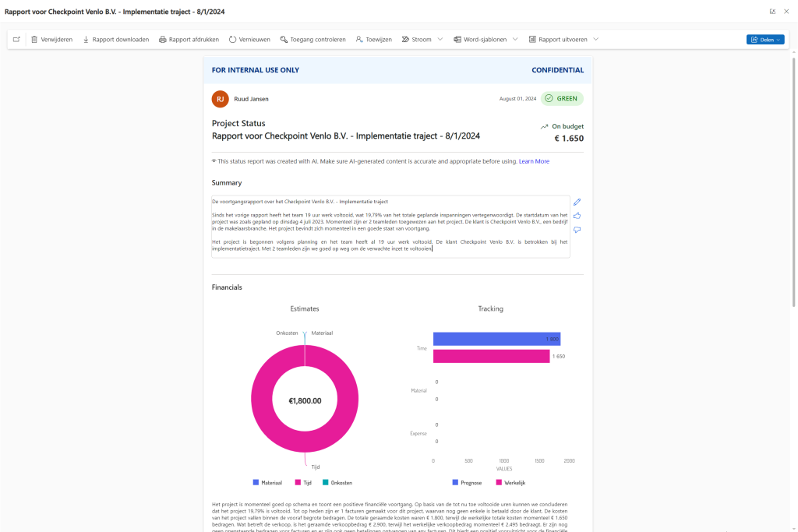The image size is (798, 532).
Task: Click the August 01, 2024 date
Action: pos(517,99)
